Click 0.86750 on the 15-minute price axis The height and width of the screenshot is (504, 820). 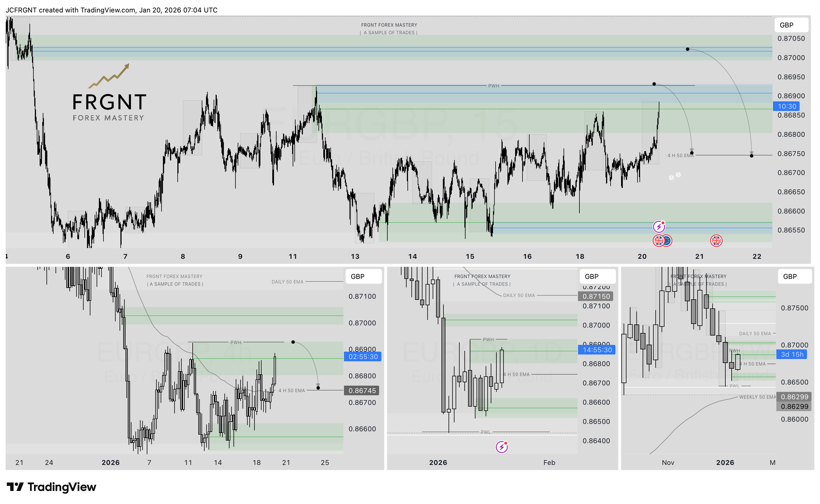click(791, 154)
